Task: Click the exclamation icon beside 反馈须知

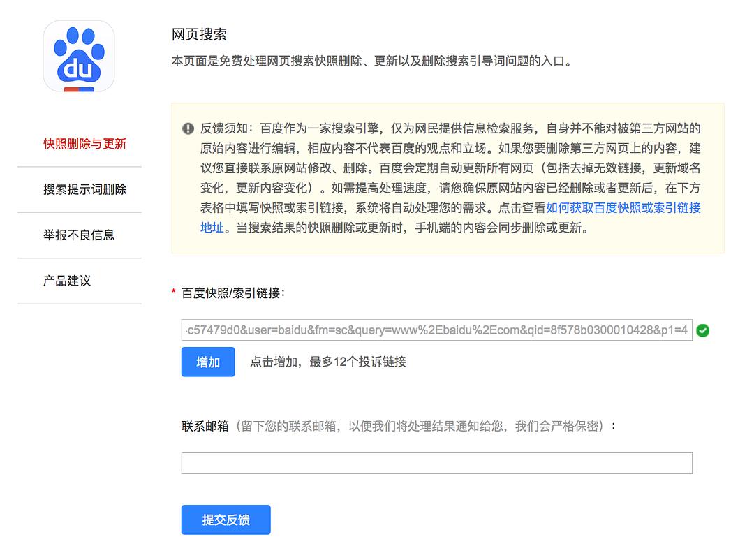Action: point(188,128)
